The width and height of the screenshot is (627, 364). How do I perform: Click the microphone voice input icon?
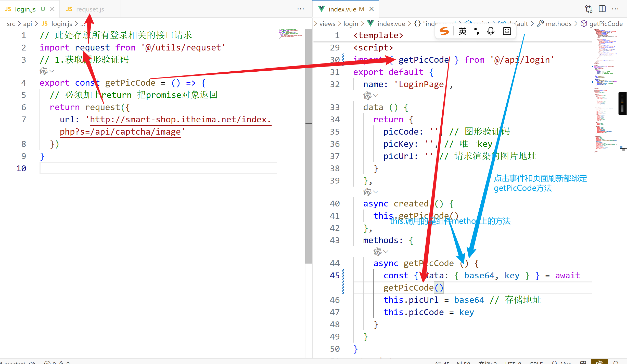[x=491, y=31]
